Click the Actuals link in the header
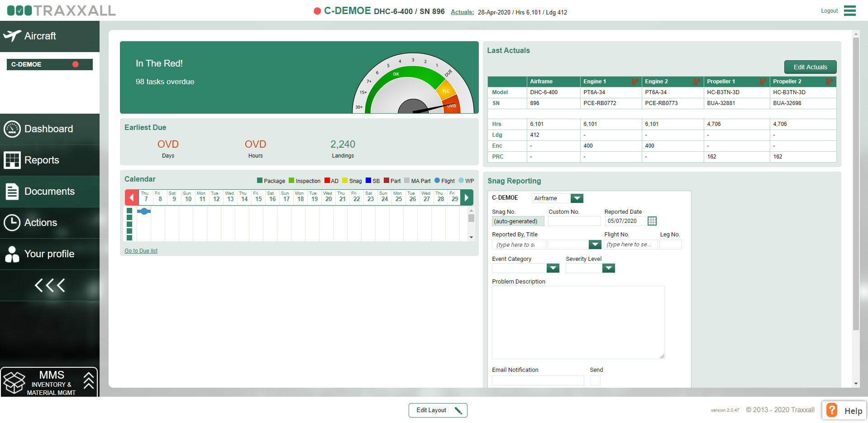The image size is (868, 423). click(x=462, y=12)
